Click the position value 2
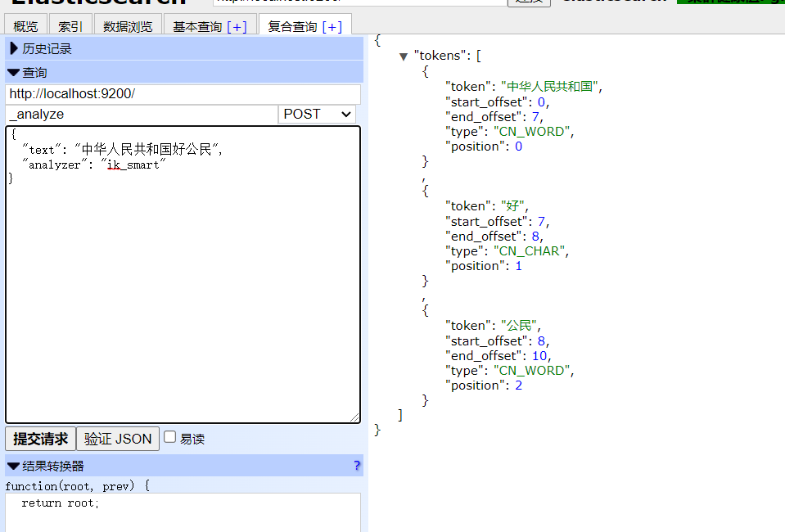The image size is (785, 532). 519,385
